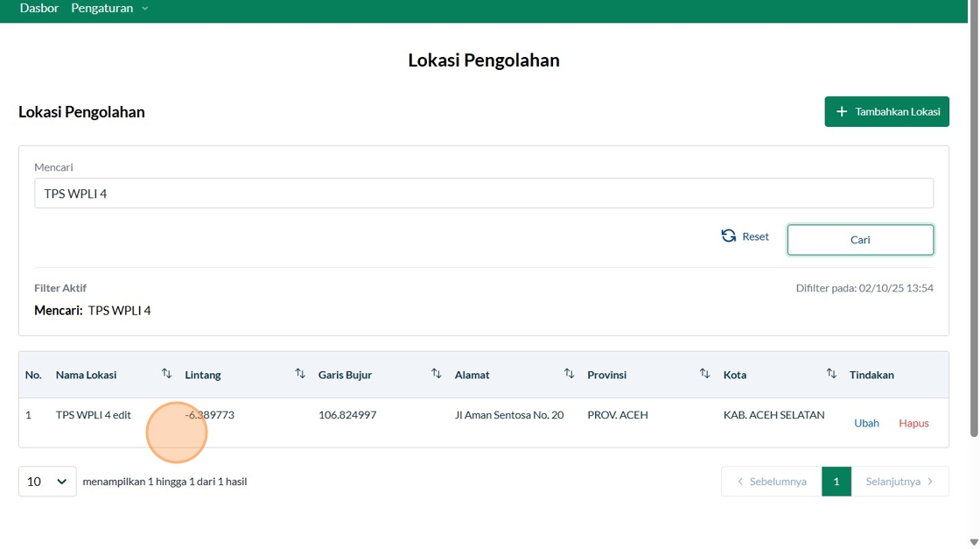This screenshot has width=980, height=549.
Task: Click the Difilter pada timestamp text
Action: coord(864,288)
